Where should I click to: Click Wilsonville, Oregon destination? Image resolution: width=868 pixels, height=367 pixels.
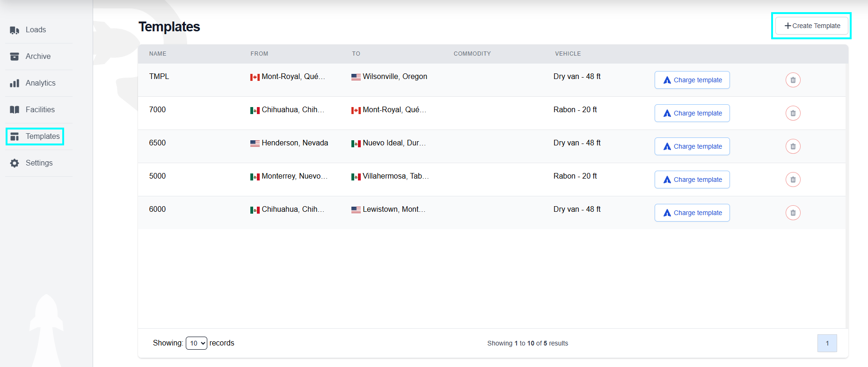(x=395, y=77)
